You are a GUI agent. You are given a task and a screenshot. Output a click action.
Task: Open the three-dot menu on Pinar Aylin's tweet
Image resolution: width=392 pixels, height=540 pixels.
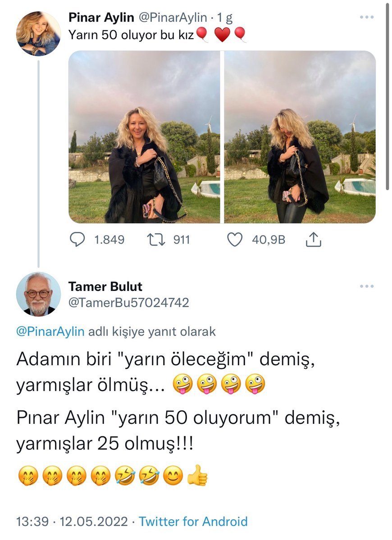coord(367,17)
